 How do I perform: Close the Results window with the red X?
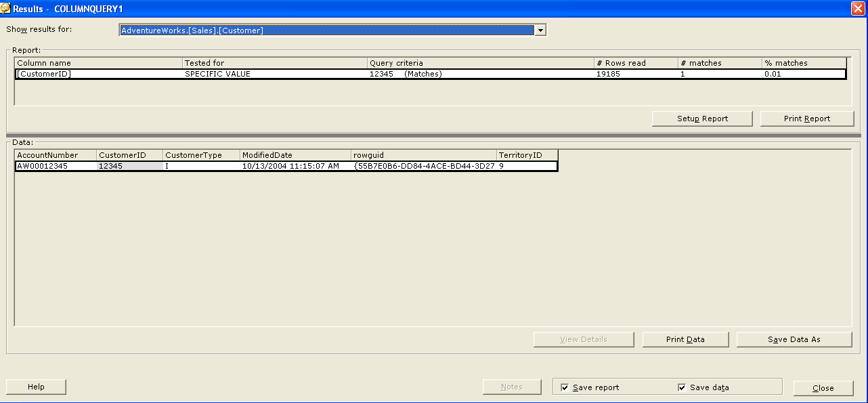click(x=858, y=8)
